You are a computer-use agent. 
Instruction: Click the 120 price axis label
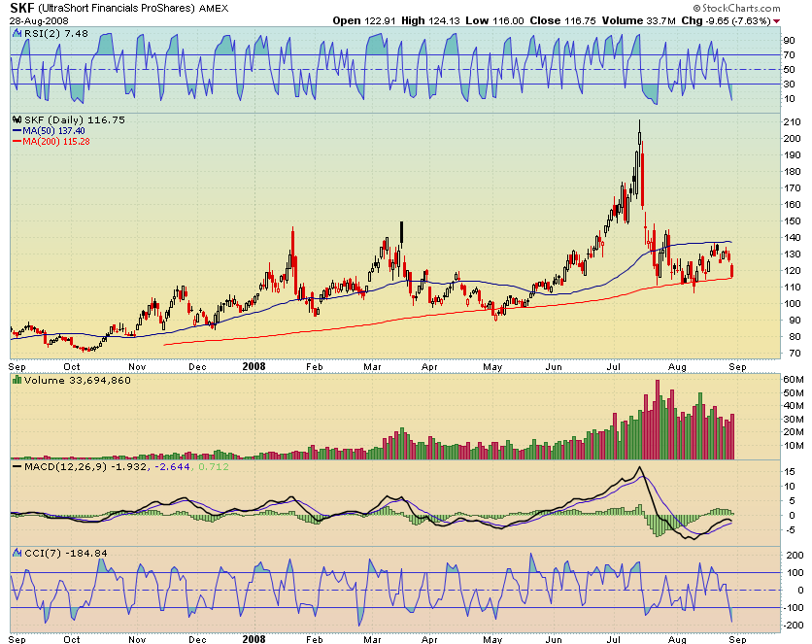[x=793, y=271]
